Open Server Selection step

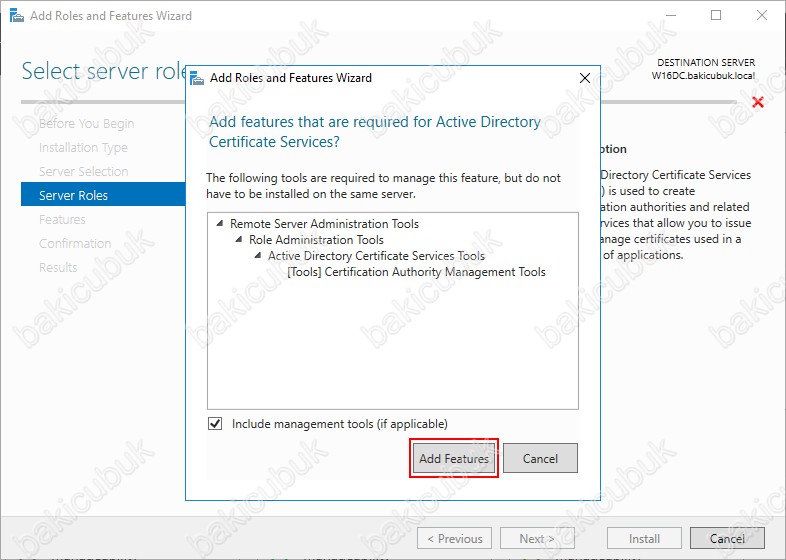point(84,171)
